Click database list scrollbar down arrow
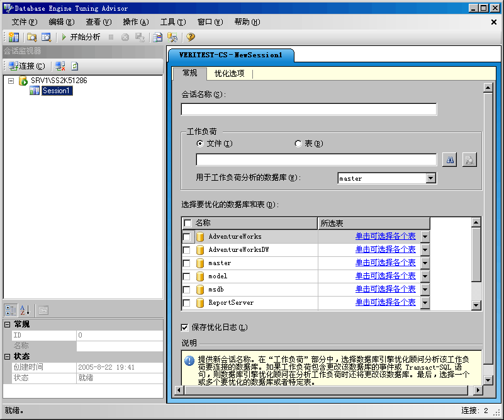Image resolution: width=504 pixels, height=420 pixels. (x=476, y=305)
